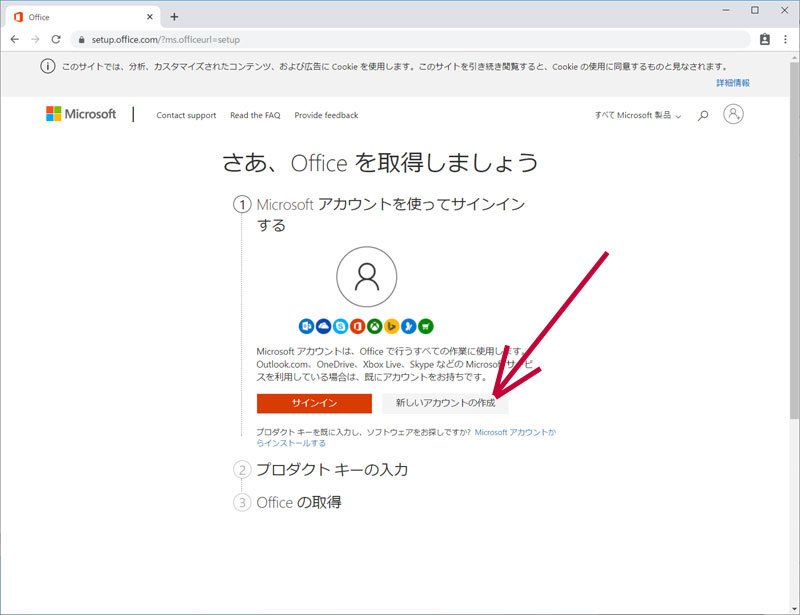Click the browser forward arrow
Image resolution: width=800 pixels, height=615 pixels.
click(x=35, y=39)
